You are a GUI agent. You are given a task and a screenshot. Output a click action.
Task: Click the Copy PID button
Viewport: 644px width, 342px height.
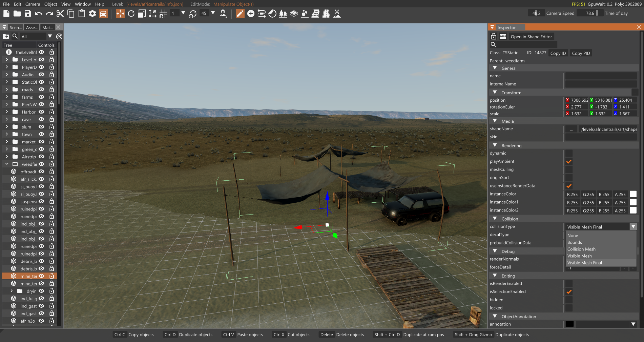[581, 53]
